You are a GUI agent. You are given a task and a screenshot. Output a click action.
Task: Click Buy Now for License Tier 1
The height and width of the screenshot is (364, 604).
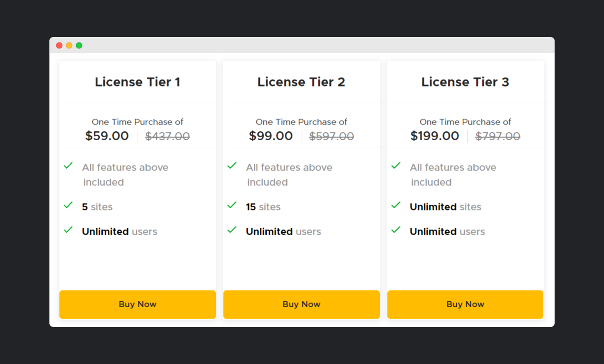point(137,304)
